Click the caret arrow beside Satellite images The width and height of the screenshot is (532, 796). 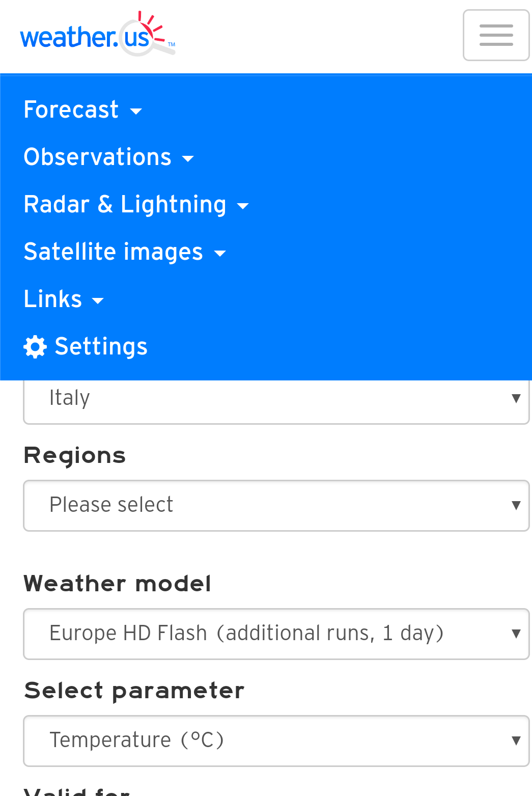(x=219, y=253)
